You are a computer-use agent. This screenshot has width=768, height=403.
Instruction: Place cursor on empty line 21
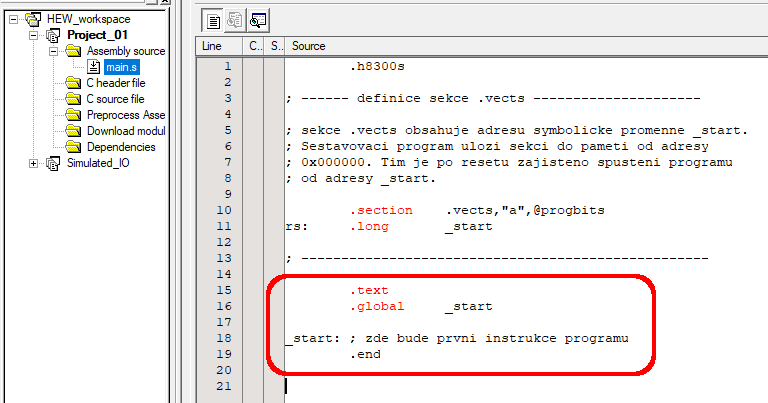pos(400,386)
